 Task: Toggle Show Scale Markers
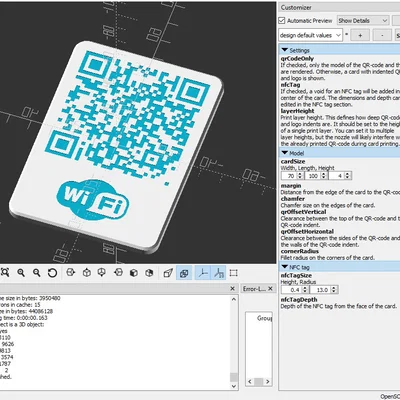point(219,273)
